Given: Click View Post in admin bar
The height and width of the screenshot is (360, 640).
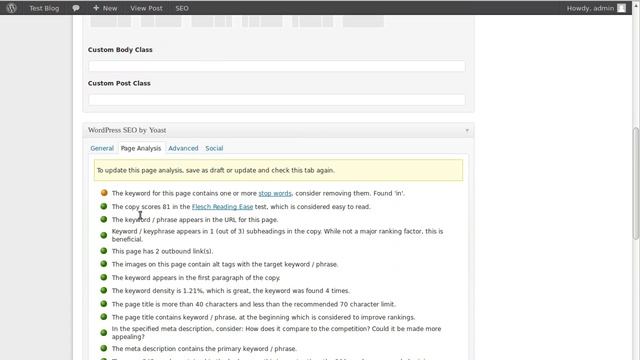Looking at the screenshot, I should (146, 8).
